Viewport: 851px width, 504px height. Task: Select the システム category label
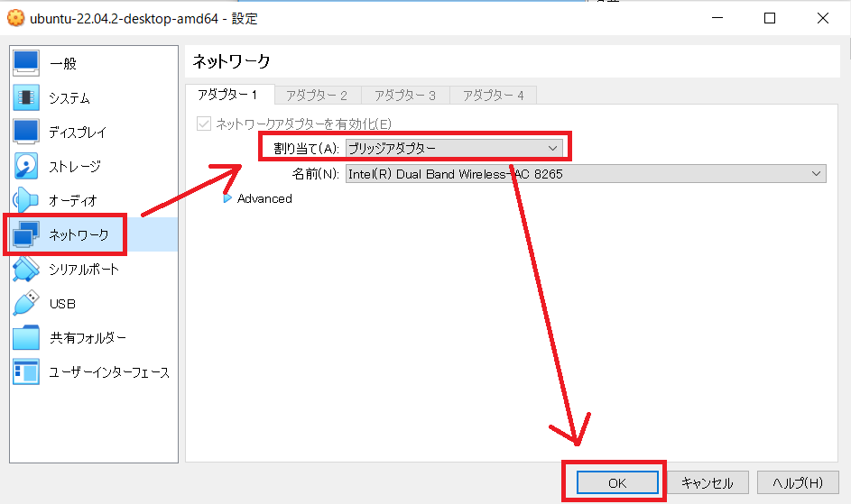click(x=69, y=98)
